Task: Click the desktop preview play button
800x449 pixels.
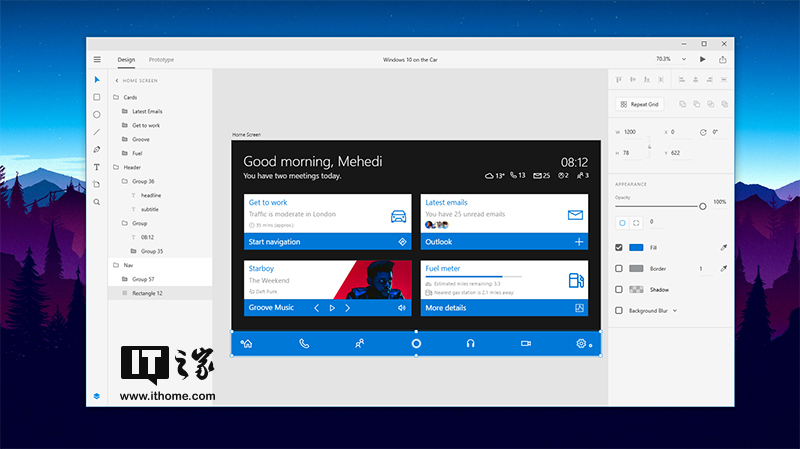Action: 703,59
